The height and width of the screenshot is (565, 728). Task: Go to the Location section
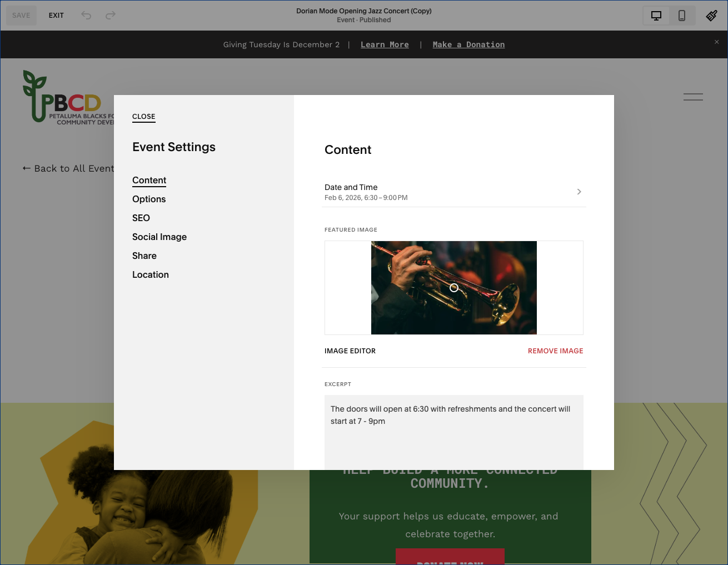[151, 274]
